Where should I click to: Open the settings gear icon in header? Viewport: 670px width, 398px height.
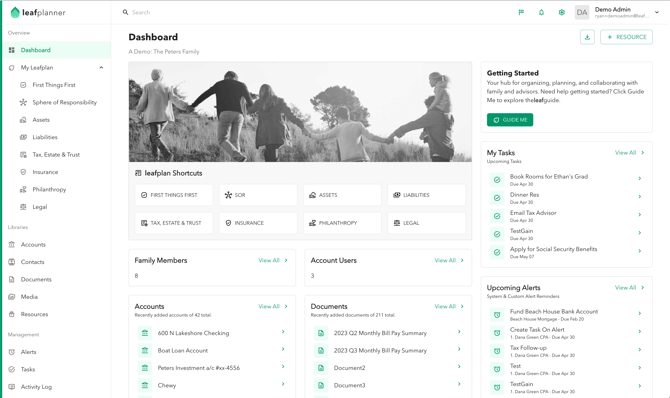(561, 12)
